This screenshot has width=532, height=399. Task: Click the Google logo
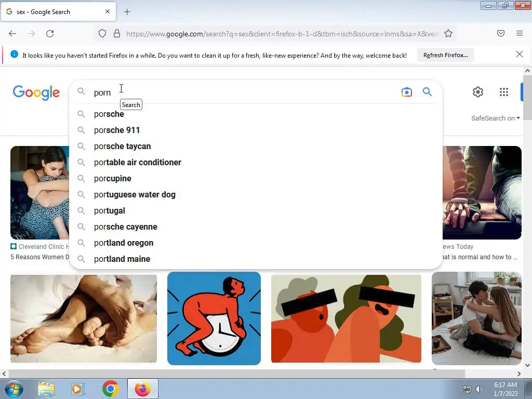36,92
